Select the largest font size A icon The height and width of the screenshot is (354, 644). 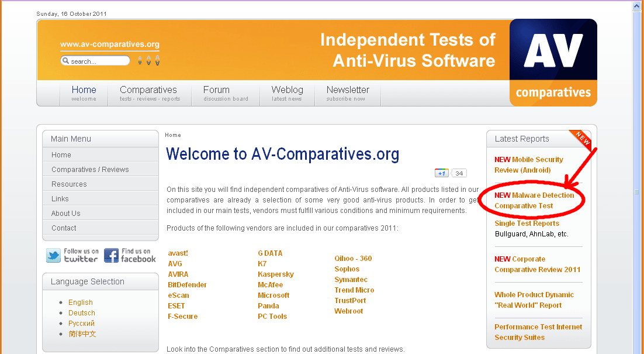point(157,60)
